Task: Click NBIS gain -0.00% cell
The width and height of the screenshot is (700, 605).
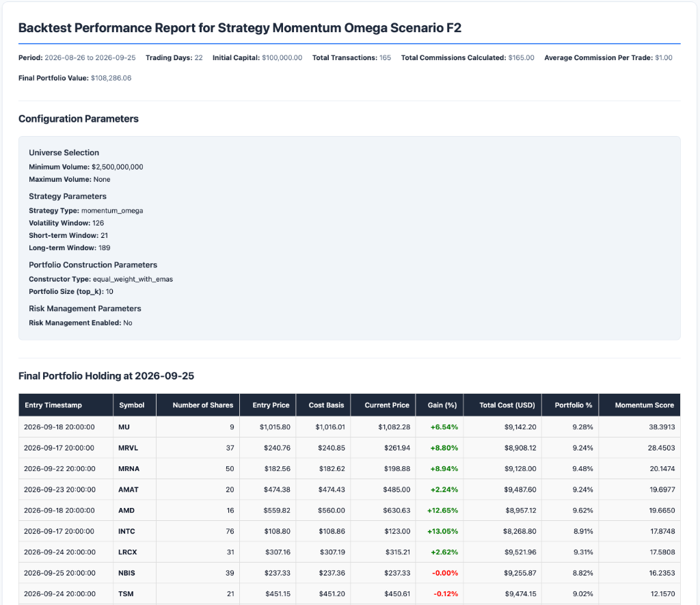Action: 440,573
